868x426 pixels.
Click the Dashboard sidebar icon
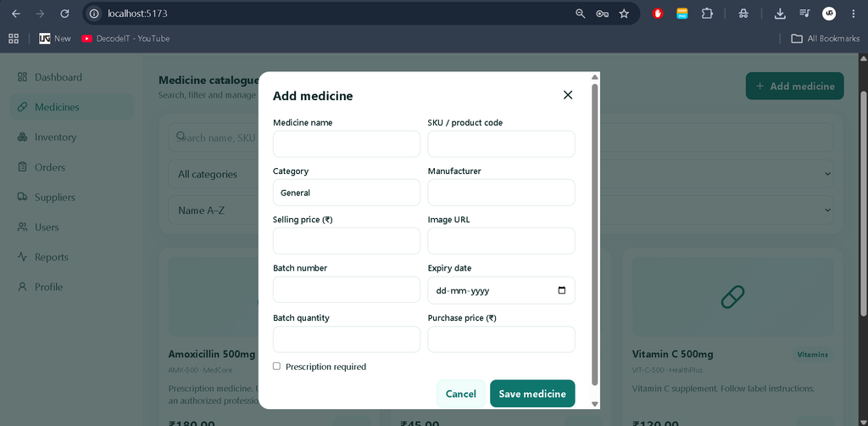click(22, 77)
